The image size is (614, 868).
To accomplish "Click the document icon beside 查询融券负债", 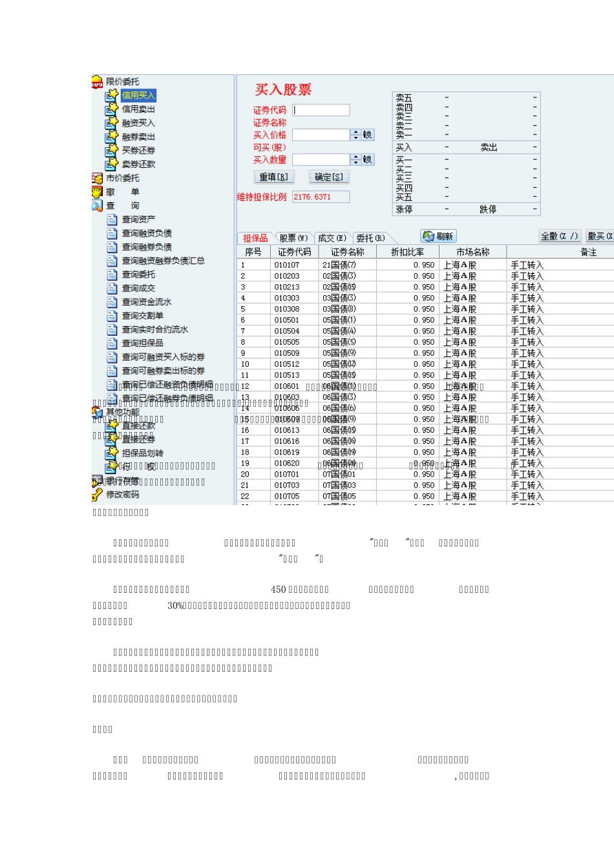I will tap(112, 247).
